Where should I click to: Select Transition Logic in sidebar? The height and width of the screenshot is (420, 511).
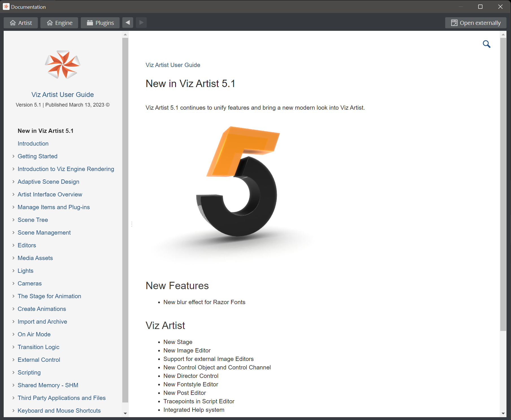click(38, 347)
